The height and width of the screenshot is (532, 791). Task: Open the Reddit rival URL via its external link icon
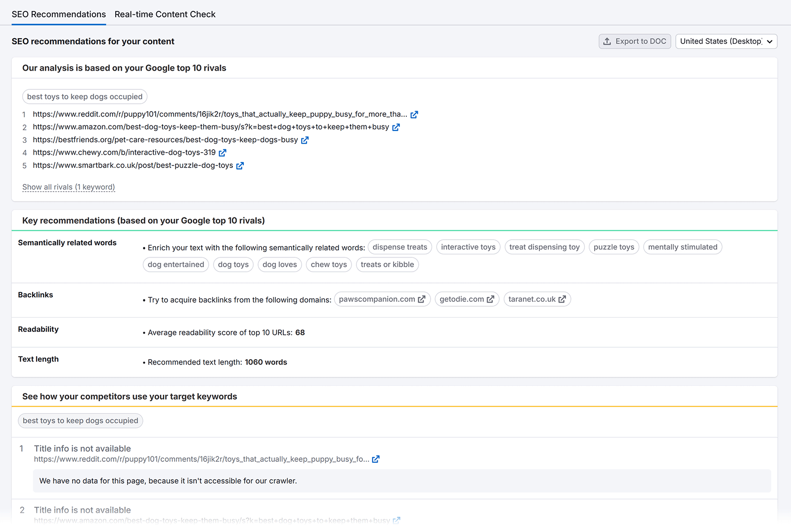click(x=414, y=114)
